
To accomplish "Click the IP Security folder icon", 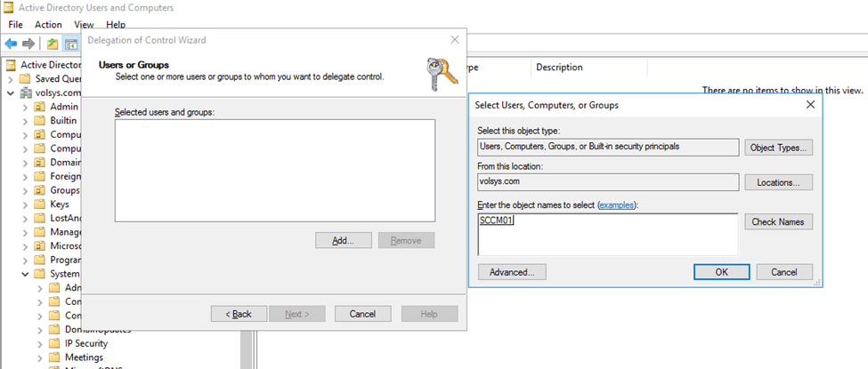I will (x=53, y=343).
